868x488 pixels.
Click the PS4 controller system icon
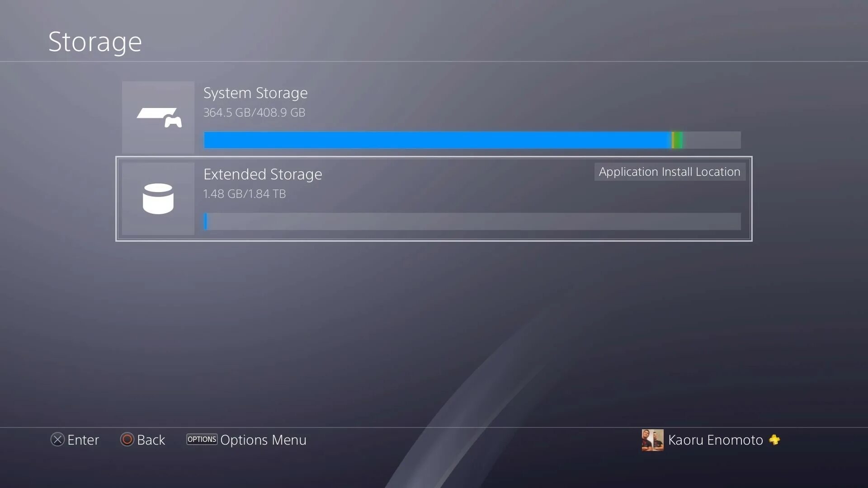[158, 116]
